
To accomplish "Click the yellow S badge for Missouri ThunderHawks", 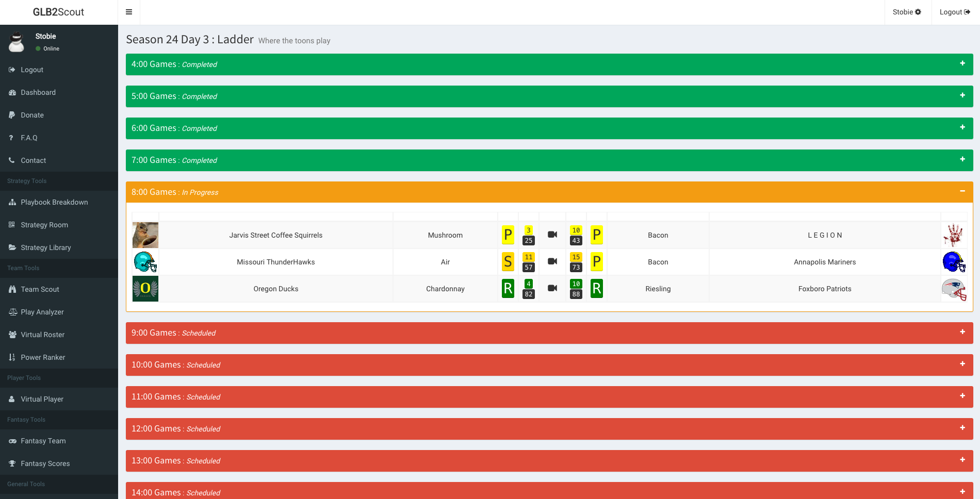I will 508,262.
